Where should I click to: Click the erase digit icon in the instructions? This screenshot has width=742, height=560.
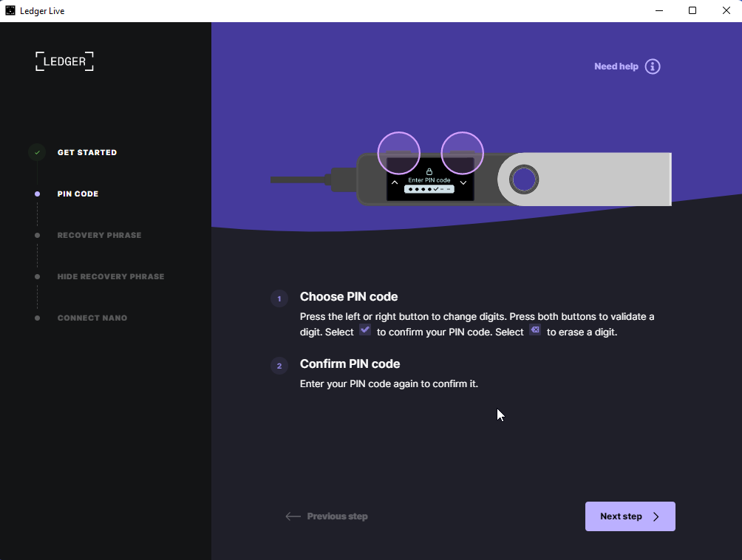[x=535, y=330]
